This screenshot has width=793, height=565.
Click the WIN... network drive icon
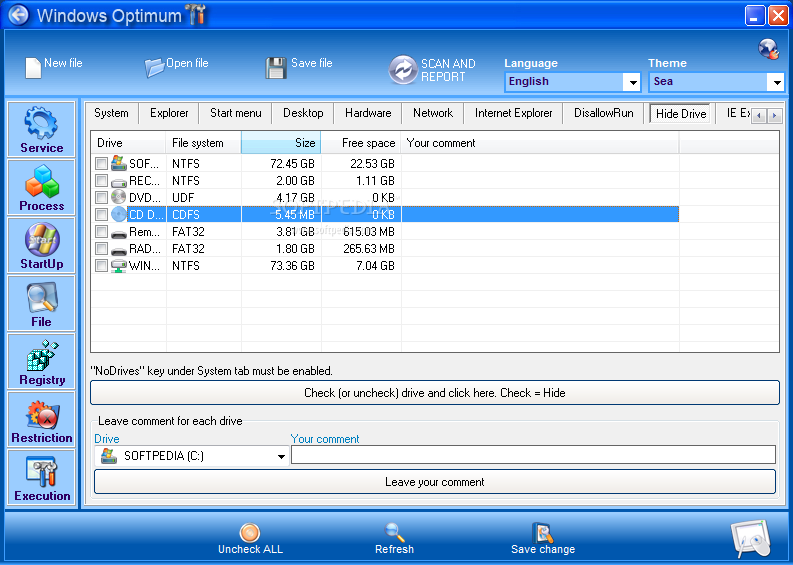coord(119,266)
